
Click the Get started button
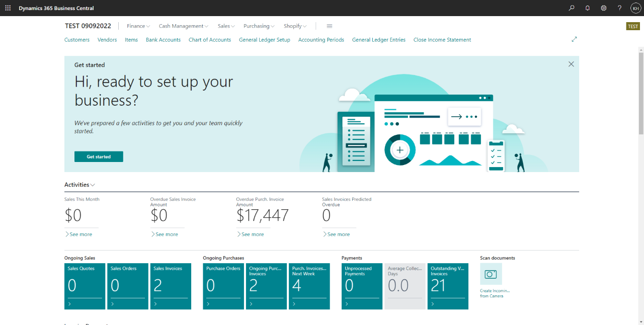[x=99, y=156]
